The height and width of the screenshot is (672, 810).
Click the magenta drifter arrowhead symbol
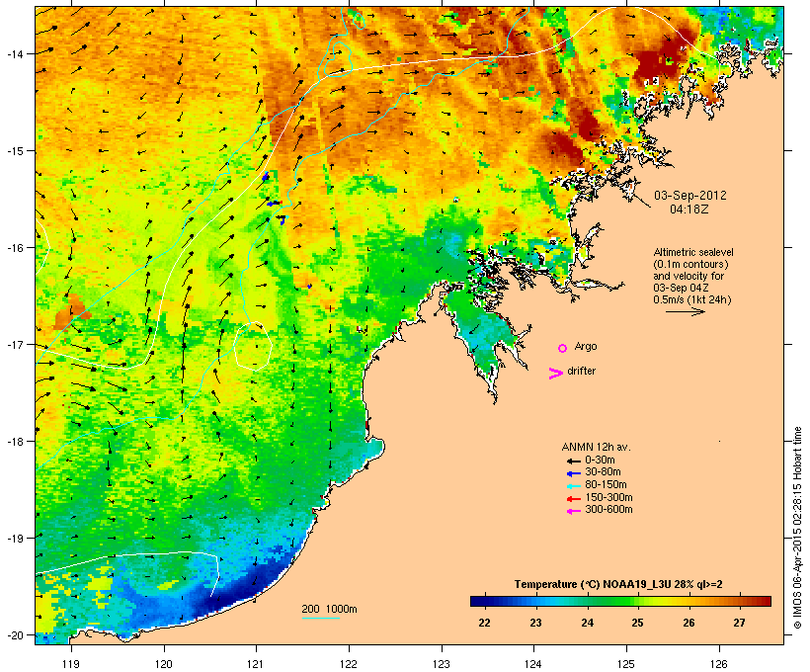[x=556, y=374]
